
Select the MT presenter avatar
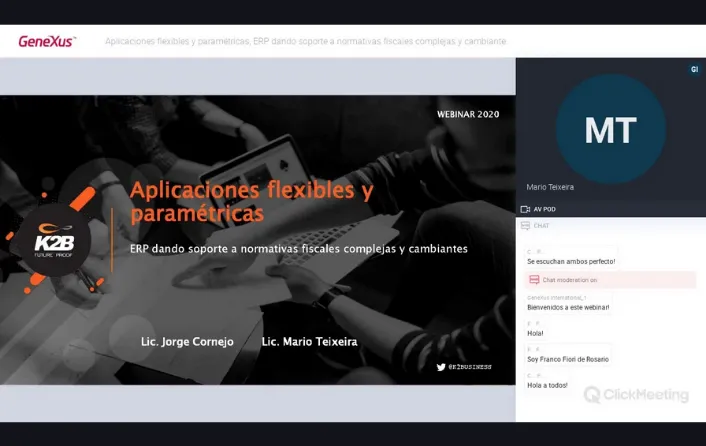pos(610,129)
